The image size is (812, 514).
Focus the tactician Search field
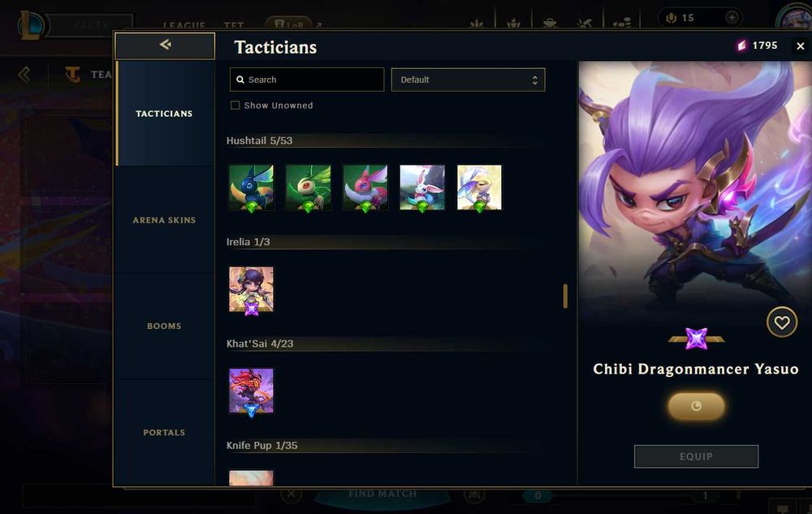click(307, 80)
